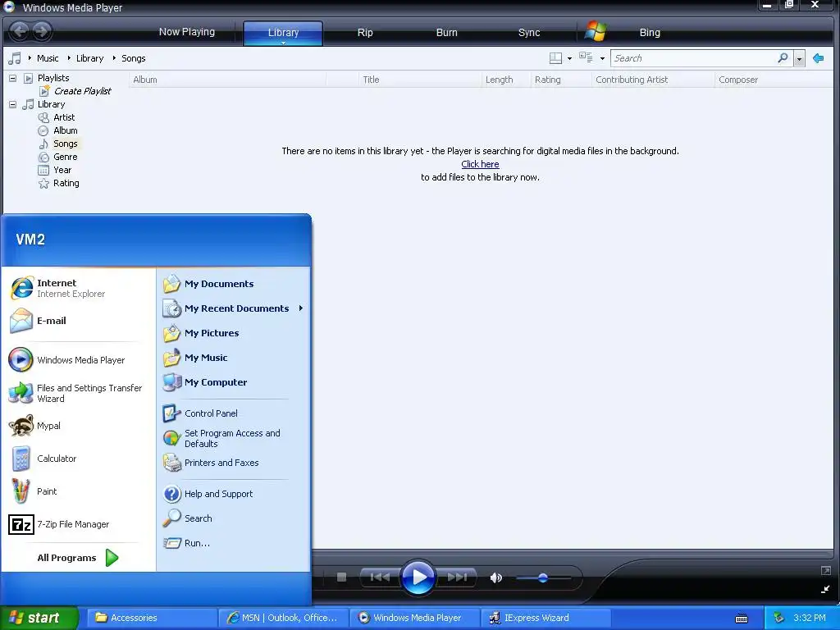This screenshot has height=630, width=840.
Task: Click the Back navigation arrow in Media Player
Action: click(x=20, y=31)
